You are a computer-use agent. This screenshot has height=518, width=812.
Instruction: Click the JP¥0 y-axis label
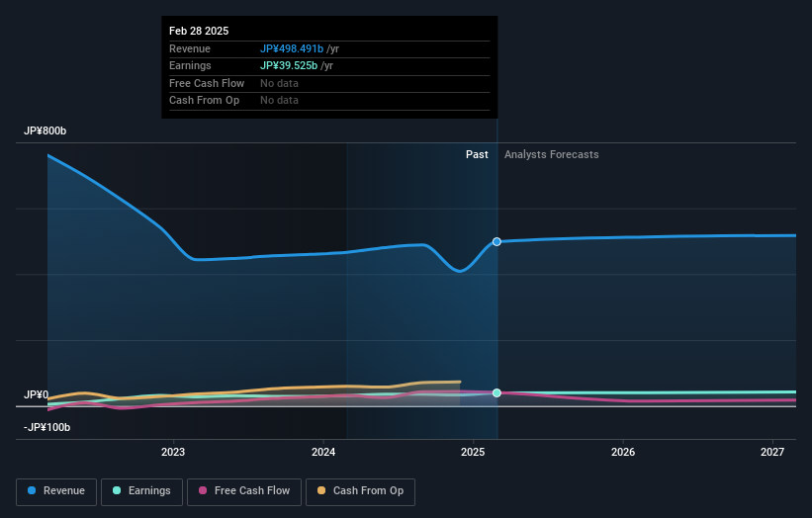37,394
